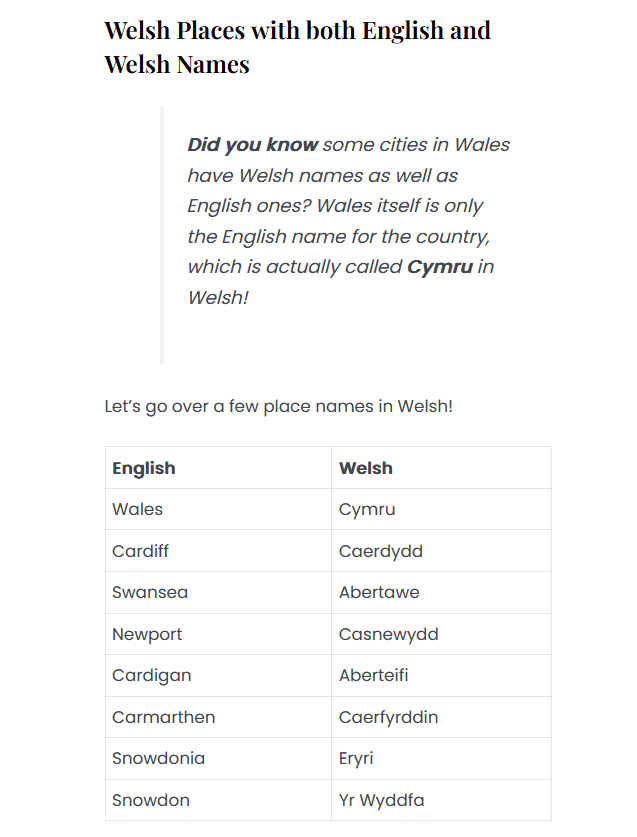637x837 pixels.
Task: Click the "Abertawe" table cell
Action: (x=379, y=592)
